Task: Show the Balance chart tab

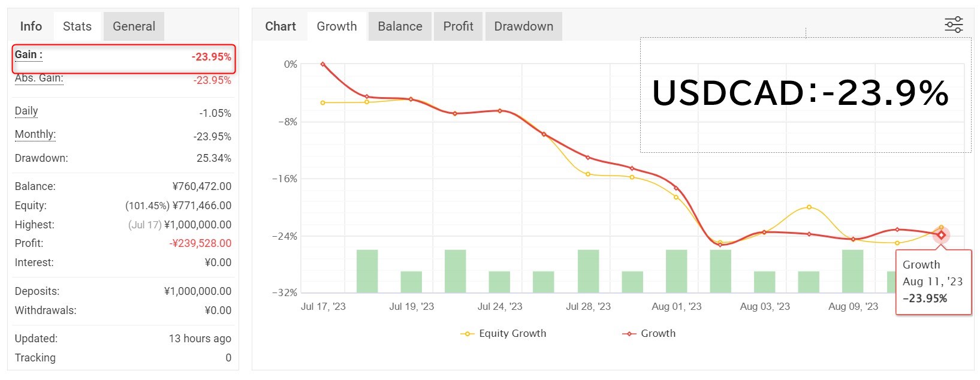Action: tap(400, 26)
